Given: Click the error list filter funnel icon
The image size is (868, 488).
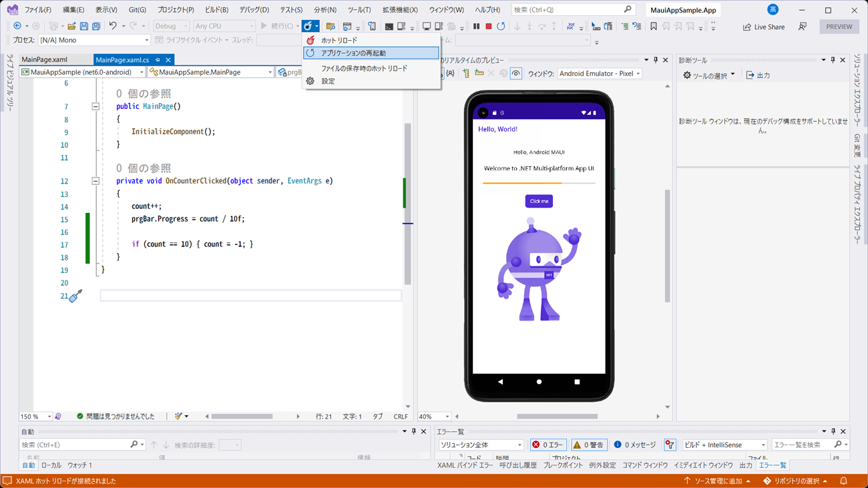Looking at the screenshot, I should [x=670, y=445].
